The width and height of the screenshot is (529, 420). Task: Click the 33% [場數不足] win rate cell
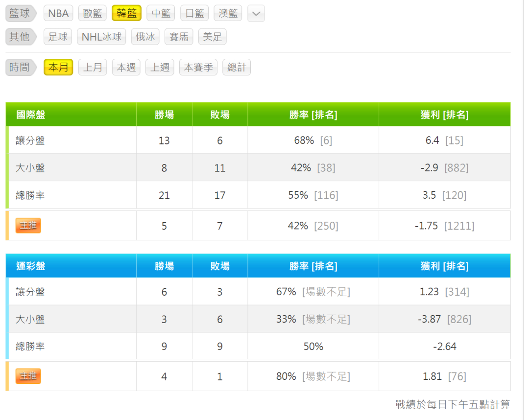(313, 319)
